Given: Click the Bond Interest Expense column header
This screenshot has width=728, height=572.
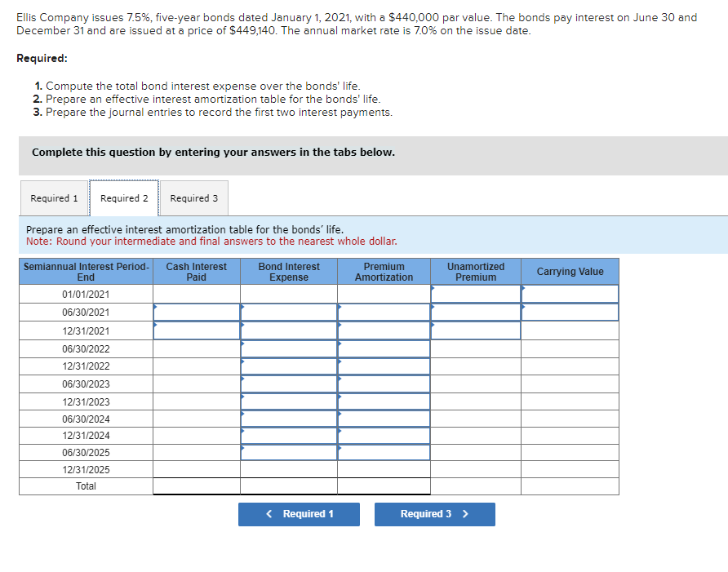Looking at the screenshot, I should point(289,272).
